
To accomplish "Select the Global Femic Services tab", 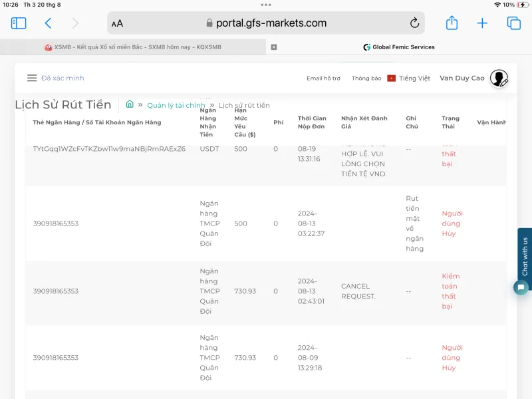I will [399, 47].
